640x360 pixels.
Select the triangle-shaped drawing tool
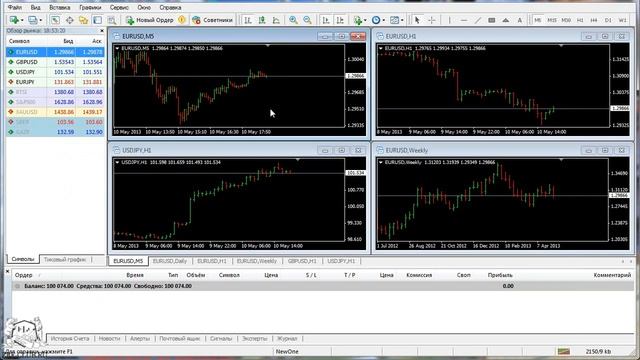pos(506,20)
